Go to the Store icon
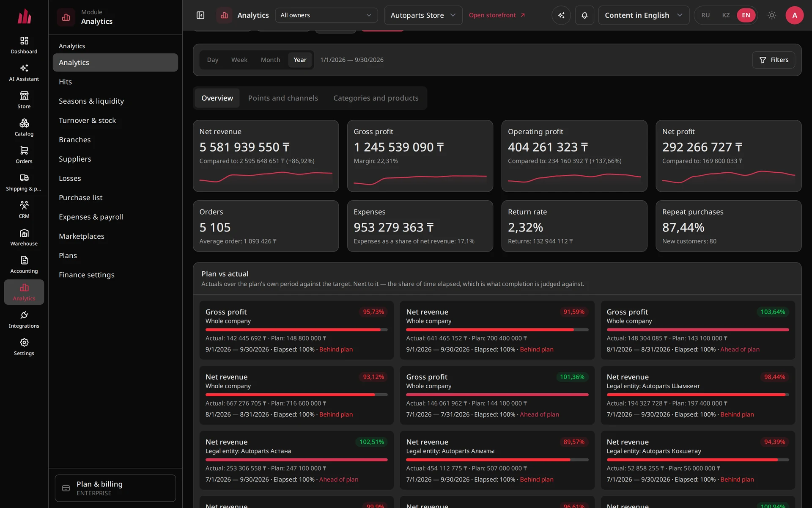Viewport: 812px width, 508px height. point(24,96)
